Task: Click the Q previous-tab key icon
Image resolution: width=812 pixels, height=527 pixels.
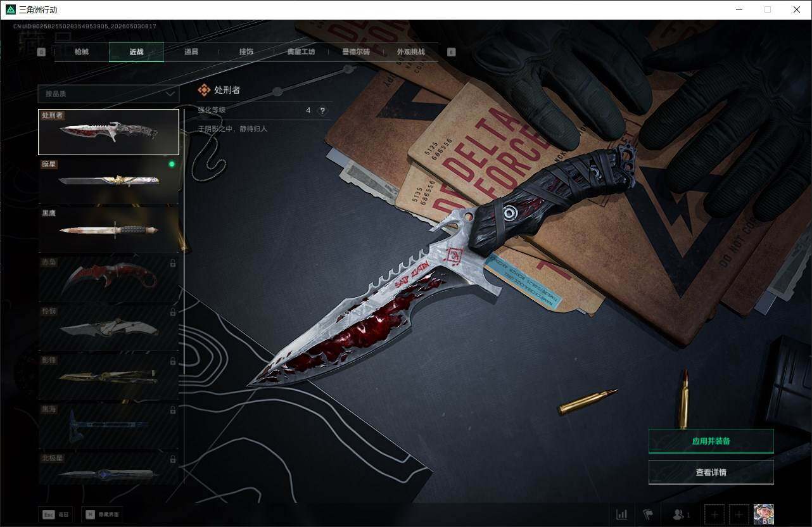Action: [x=41, y=53]
